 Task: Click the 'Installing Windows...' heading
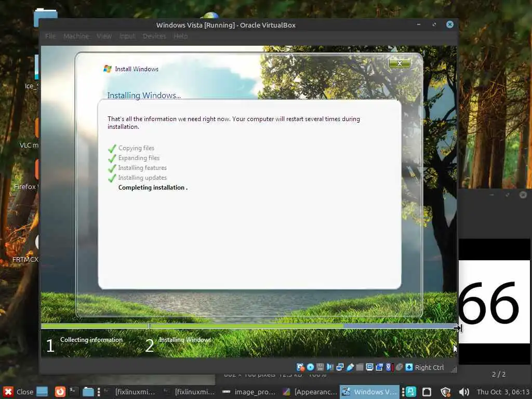pyautogui.click(x=144, y=96)
